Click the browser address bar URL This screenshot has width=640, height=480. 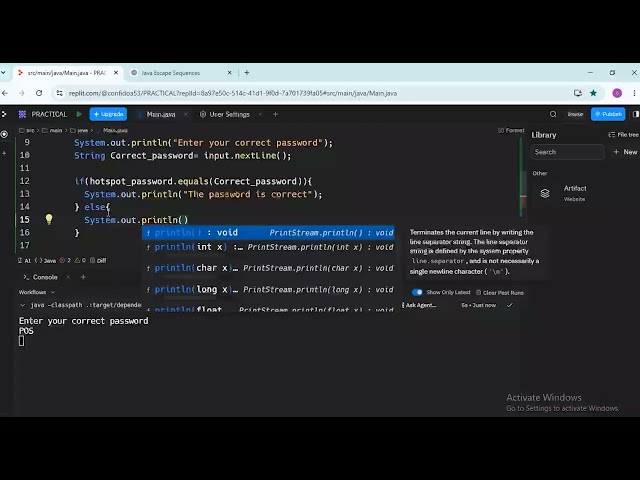click(x=233, y=93)
